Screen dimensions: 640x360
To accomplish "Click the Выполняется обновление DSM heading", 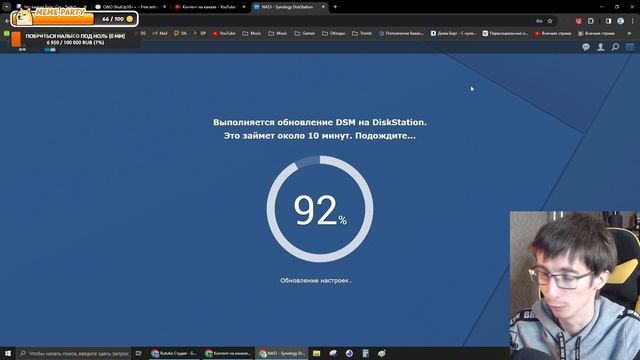I will pos(320,122).
